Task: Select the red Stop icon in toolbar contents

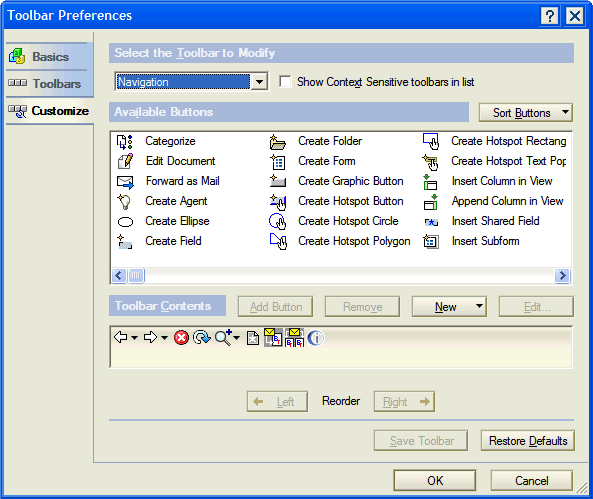Action: pos(182,337)
